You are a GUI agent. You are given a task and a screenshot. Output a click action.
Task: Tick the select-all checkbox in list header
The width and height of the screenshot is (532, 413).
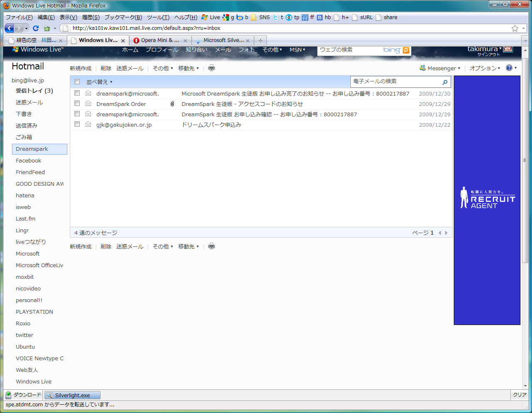77,82
